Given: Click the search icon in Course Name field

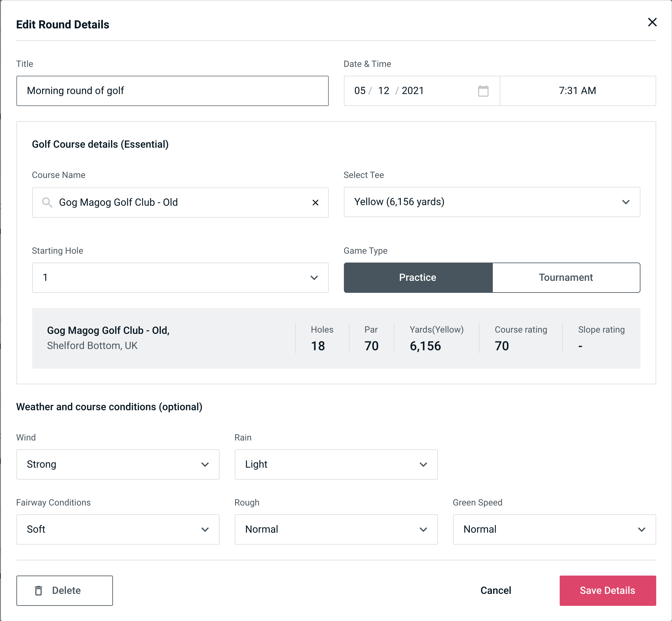Looking at the screenshot, I should point(47,202).
